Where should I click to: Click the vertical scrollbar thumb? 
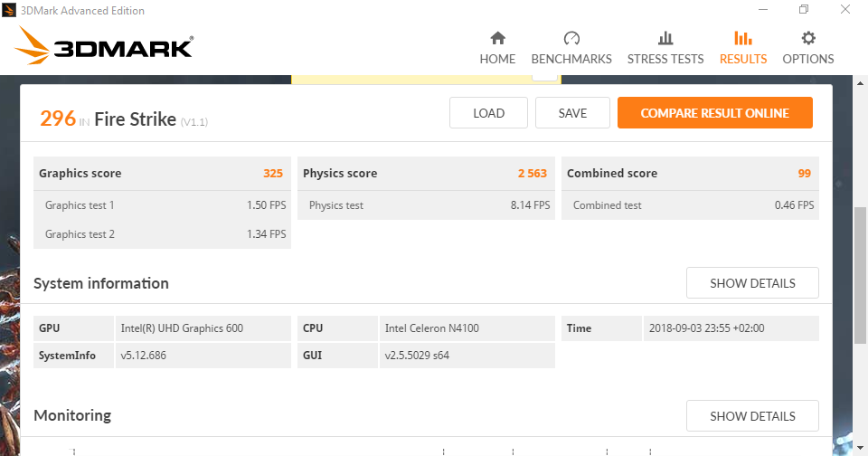[x=860, y=275]
